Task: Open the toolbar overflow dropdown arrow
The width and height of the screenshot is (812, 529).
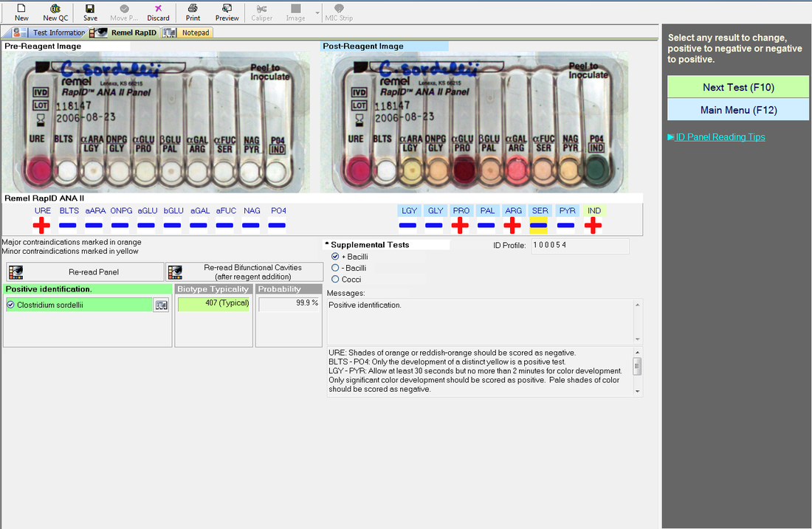Action: (x=317, y=13)
